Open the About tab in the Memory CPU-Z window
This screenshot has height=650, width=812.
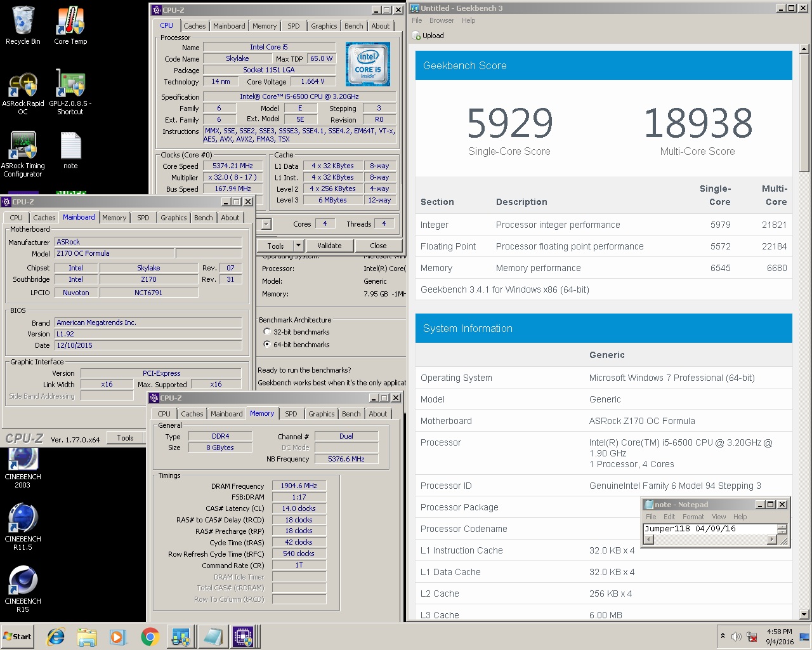pos(378,414)
